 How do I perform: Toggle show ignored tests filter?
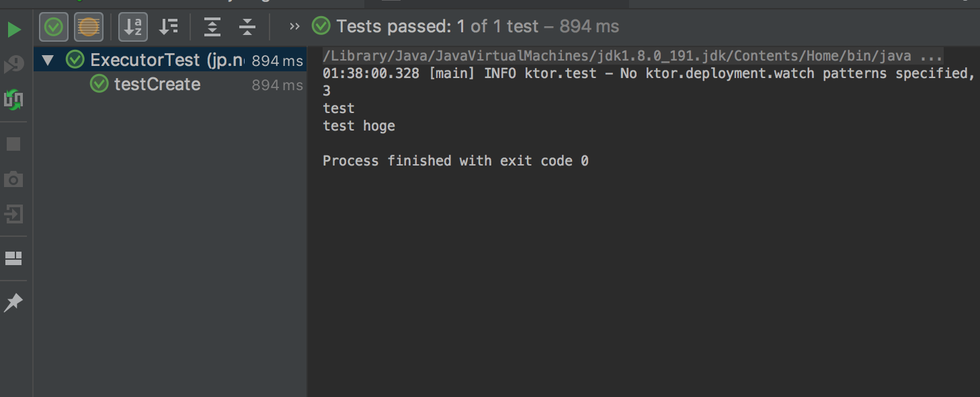click(89, 27)
